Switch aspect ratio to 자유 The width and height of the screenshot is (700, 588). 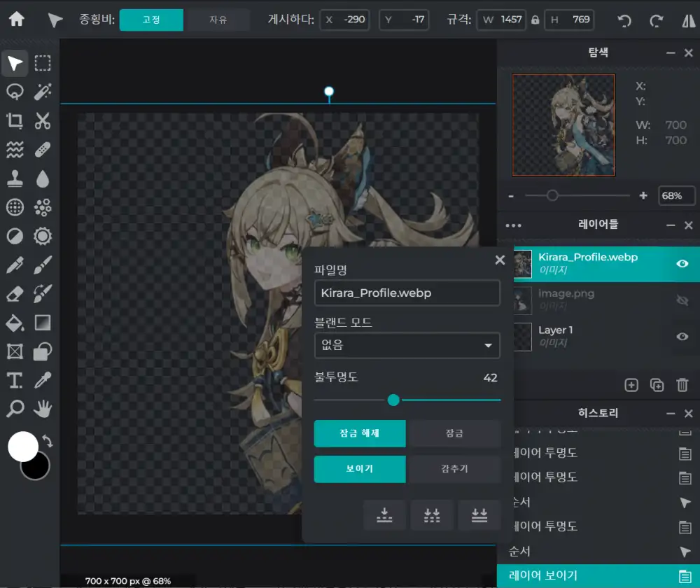click(x=218, y=20)
